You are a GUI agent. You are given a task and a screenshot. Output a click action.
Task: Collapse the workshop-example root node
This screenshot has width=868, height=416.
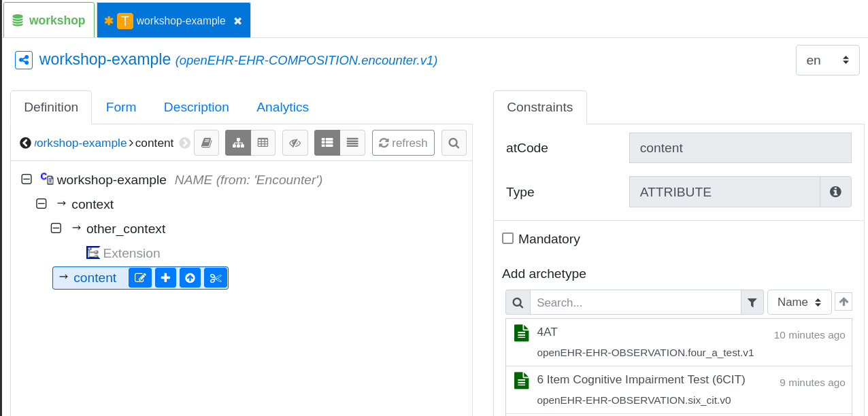[27, 179]
